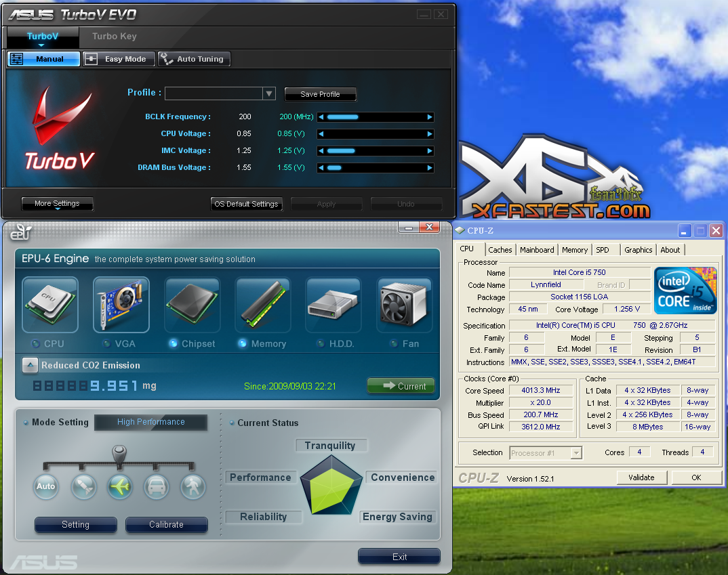Click the H.D.D. drive icon
The image size is (728, 575).
pos(333,304)
